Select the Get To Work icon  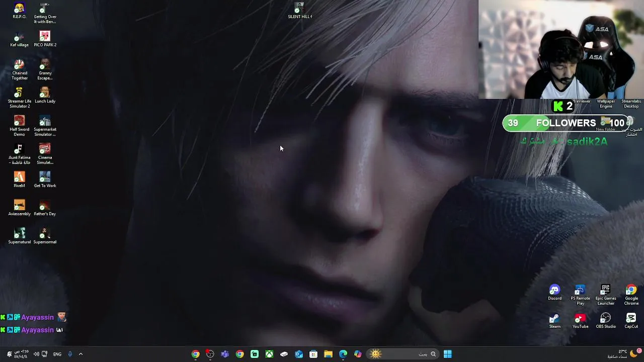45,180
